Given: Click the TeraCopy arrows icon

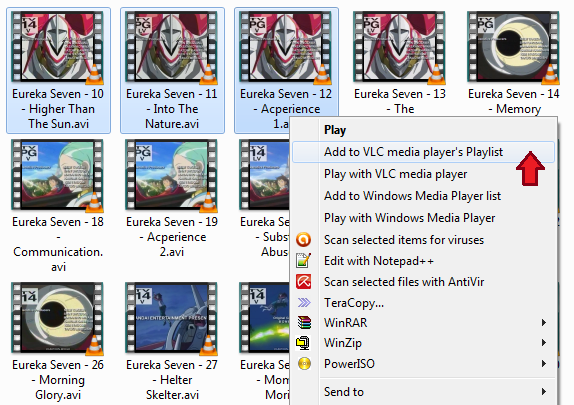Looking at the screenshot, I should coord(304,302).
